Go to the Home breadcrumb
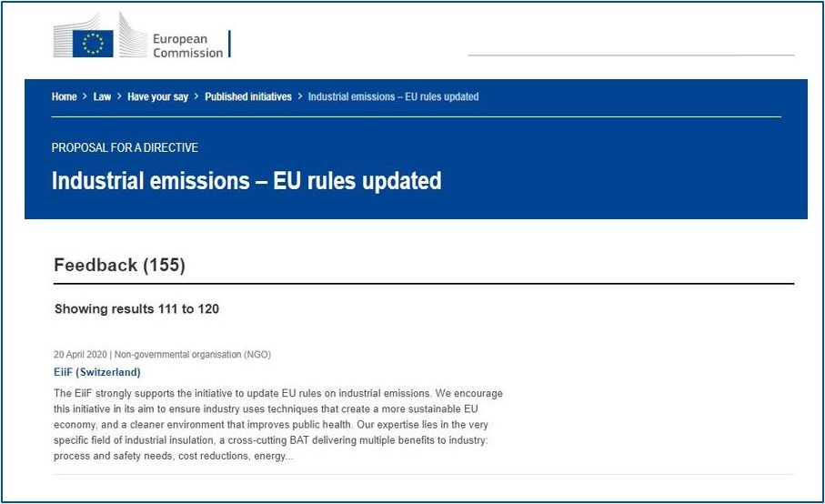 [65, 96]
